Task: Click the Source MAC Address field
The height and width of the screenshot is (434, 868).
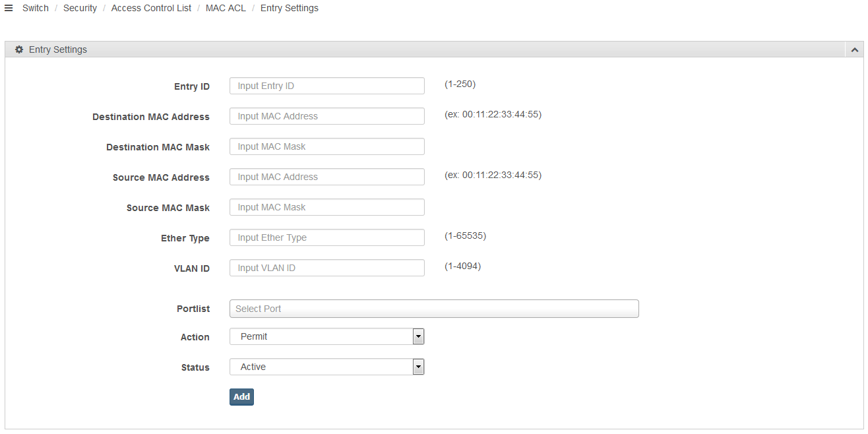Action: (326, 177)
